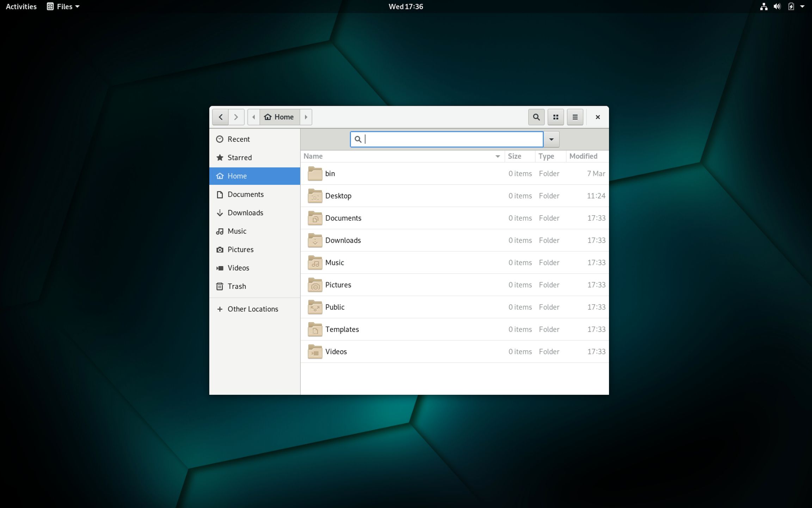
Task: Open Starred in the sidebar
Action: click(240, 158)
